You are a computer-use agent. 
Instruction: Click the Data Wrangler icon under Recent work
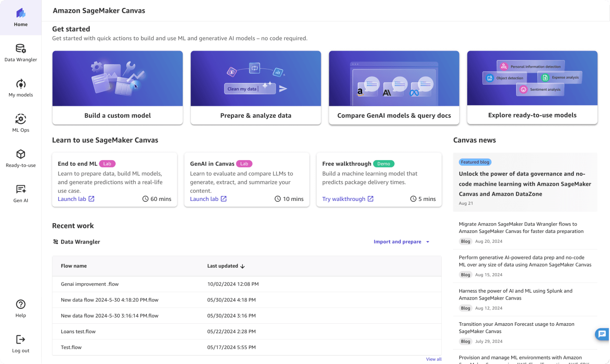(x=56, y=242)
